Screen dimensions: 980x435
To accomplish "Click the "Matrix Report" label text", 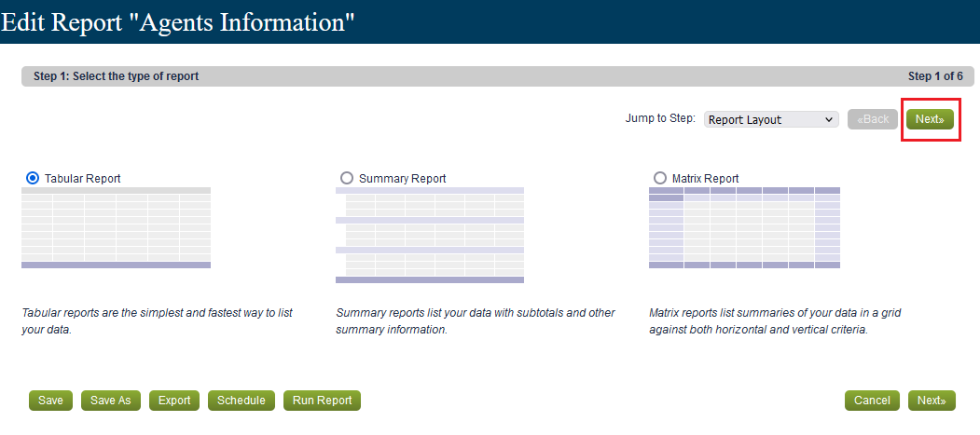I will (x=706, y=179).
